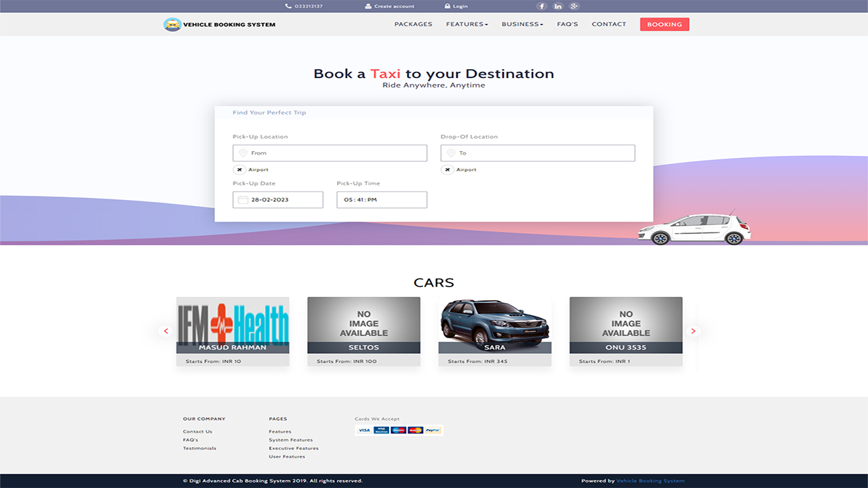868x488 pixels.
Task: Toggle Airport for the Pick-Up Location
Action: point(239,169)
